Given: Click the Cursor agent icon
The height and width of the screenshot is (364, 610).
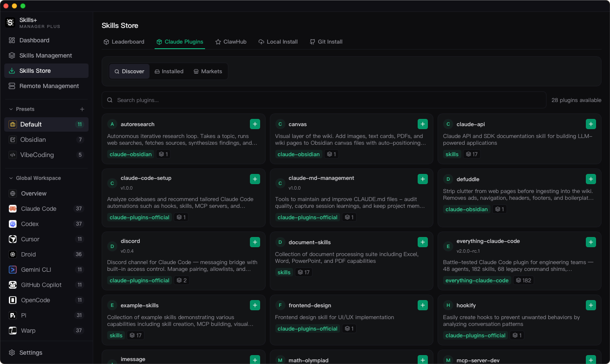Looking at the screenshot, I should click(13, 239).
